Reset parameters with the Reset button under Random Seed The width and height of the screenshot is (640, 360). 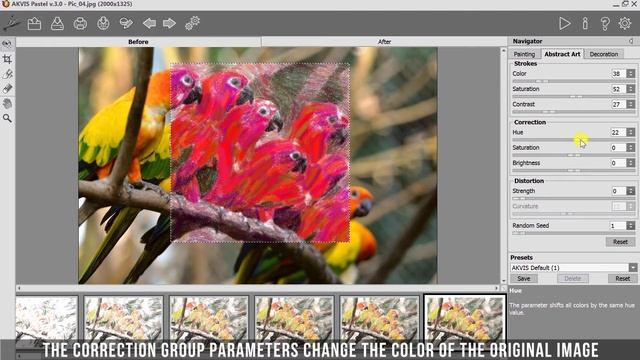(x=620, y=242)
